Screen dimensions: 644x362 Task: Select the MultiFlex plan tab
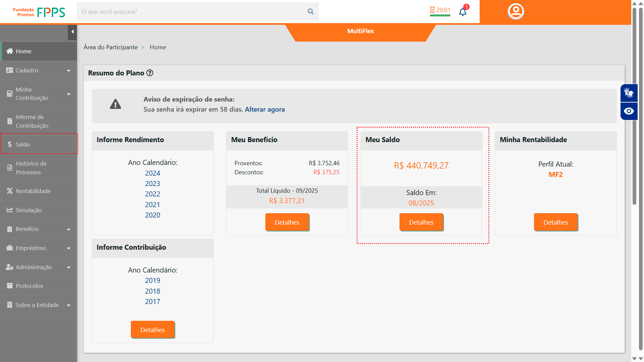360,31
